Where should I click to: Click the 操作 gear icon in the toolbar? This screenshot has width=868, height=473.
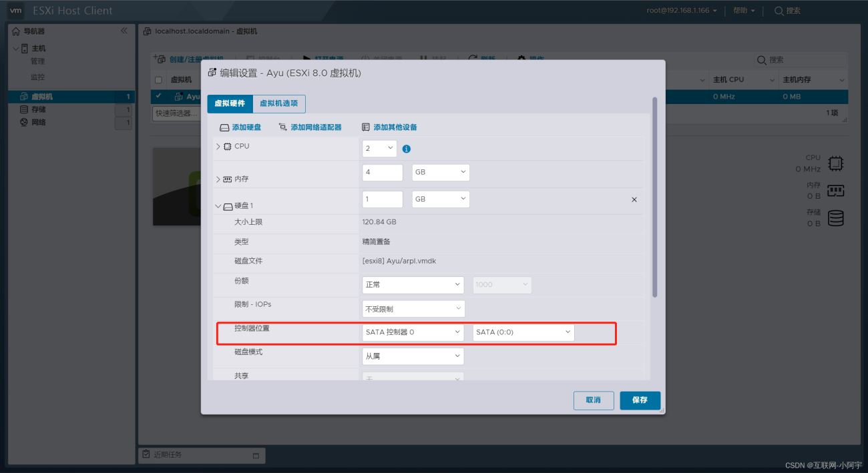(521, 59)
